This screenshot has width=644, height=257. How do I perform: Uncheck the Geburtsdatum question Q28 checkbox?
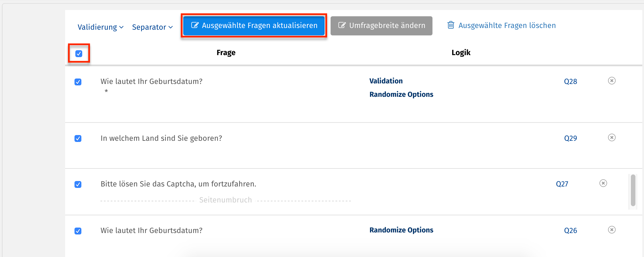(x=78, y=82)
